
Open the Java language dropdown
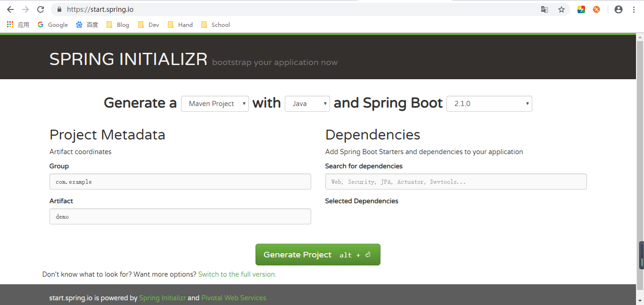(x=307, y=104)
